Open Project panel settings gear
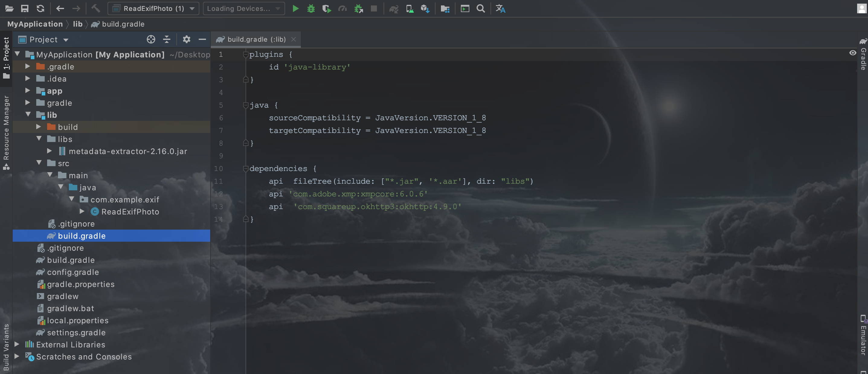The height and width of the screenshot is (374, 868). (x=186, y=39)
